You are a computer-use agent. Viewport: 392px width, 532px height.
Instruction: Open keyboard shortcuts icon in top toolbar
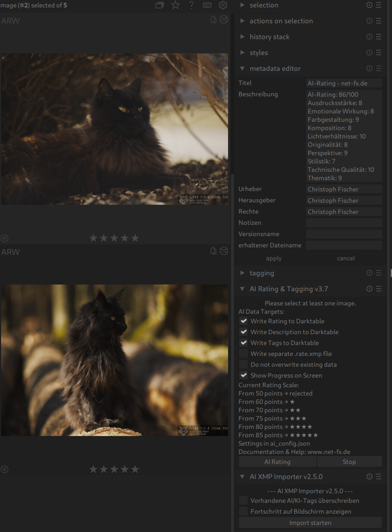pos(207,5)
